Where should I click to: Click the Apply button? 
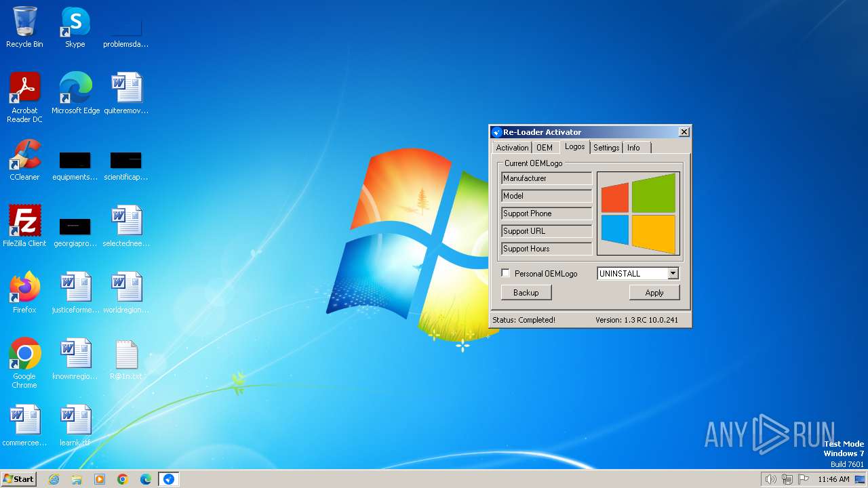click(654, 293)
